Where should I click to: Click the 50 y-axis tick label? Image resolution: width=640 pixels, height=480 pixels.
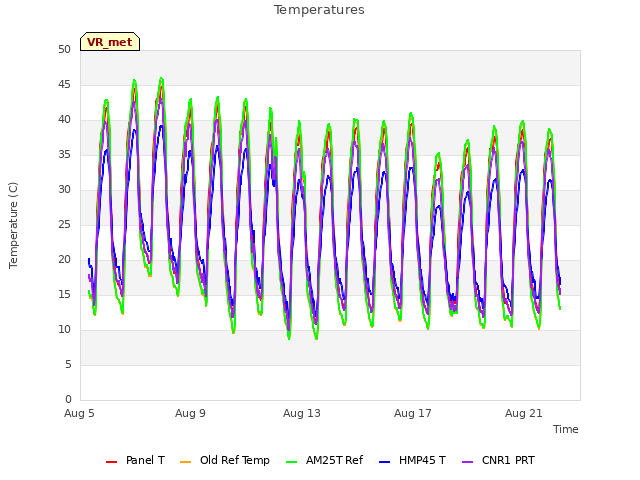tap(64, 49)
